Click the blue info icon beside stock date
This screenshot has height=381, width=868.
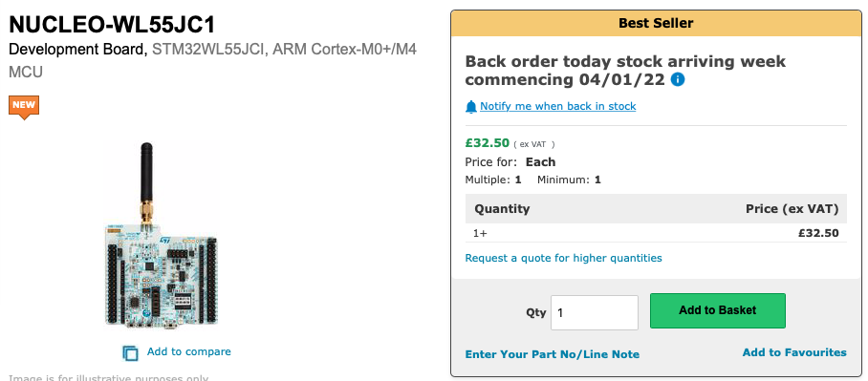tap(678, 79)
